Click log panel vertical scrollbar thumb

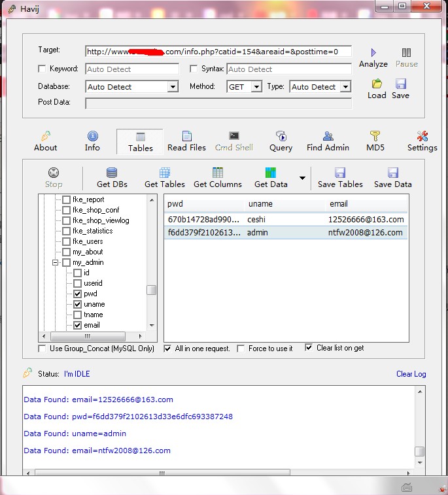(x=420, y=451)
